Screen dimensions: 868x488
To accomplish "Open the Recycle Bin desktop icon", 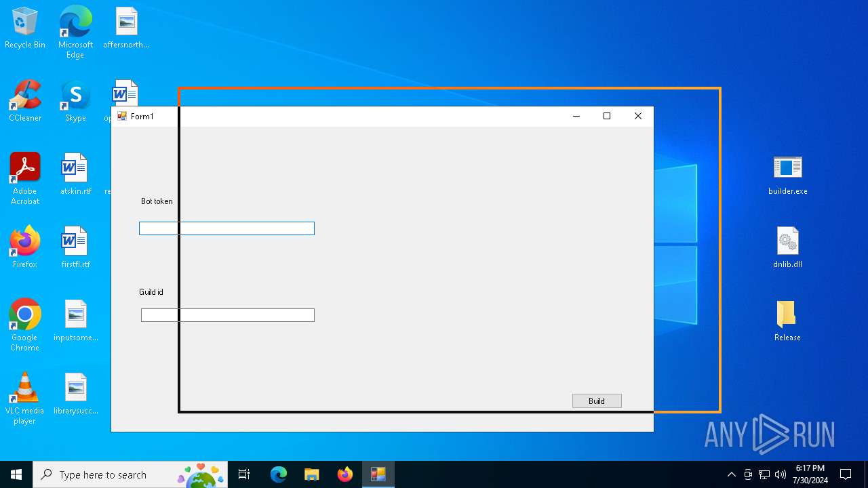I will tap(25, 28).
